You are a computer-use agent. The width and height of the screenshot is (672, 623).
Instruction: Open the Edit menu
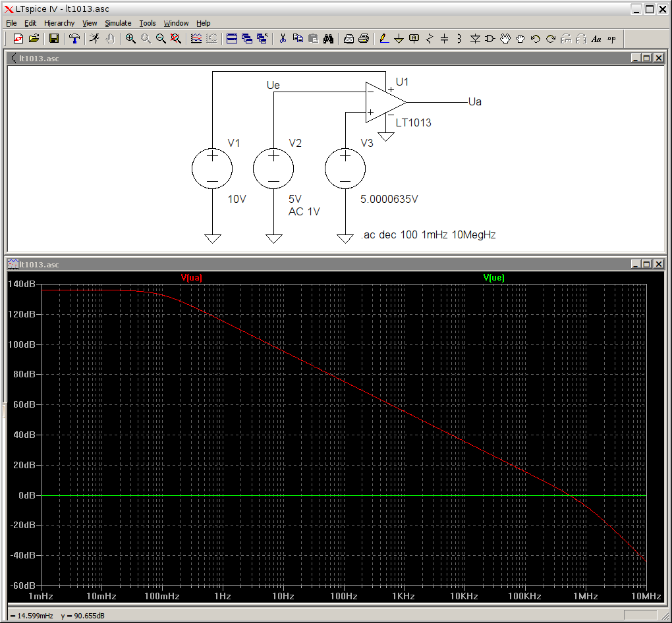(30, 23)
